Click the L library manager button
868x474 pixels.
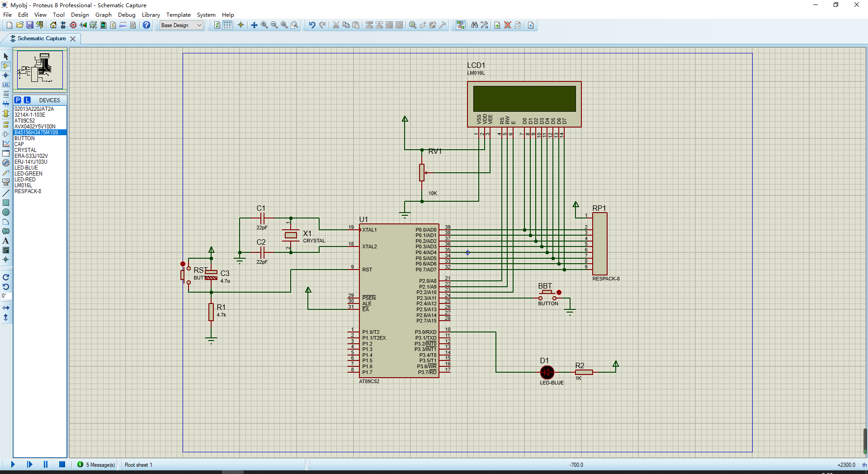[x=28, y=100]
